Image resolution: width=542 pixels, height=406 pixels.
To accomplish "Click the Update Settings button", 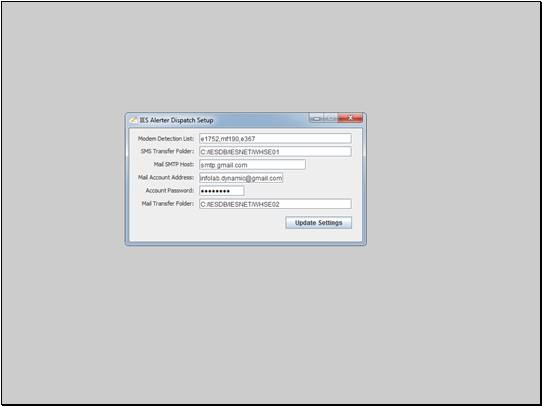I will click(x=319, y=223).
